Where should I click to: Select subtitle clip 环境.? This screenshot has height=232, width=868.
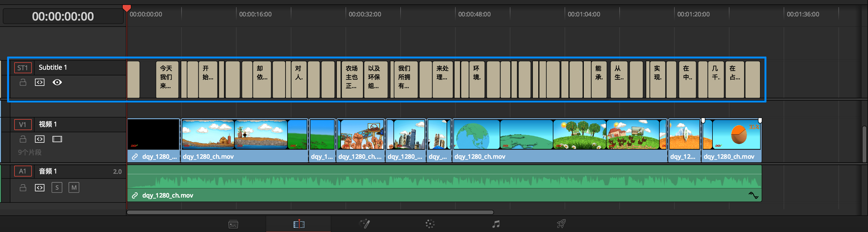click(477, 79)
